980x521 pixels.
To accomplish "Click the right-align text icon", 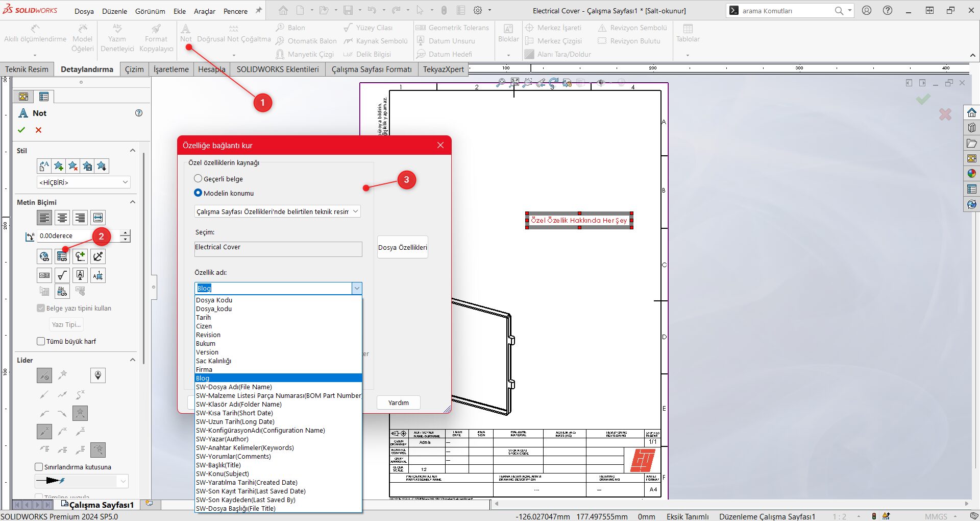I will point(80,218).
